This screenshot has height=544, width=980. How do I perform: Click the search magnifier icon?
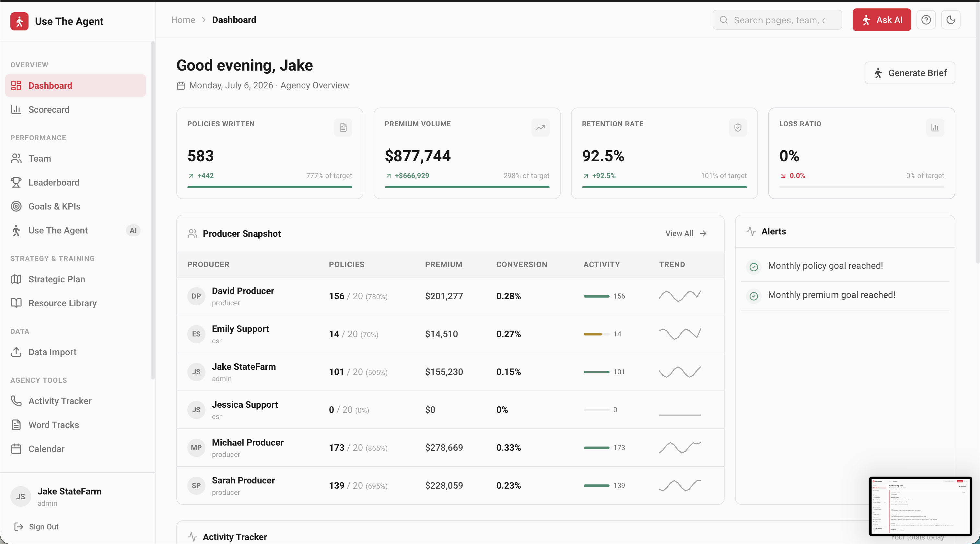(724, 20)
